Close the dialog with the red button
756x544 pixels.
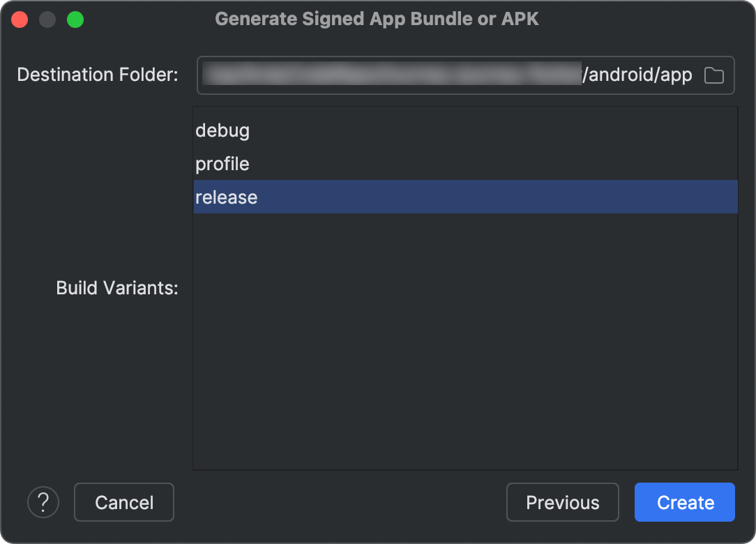tap(20, 20)
